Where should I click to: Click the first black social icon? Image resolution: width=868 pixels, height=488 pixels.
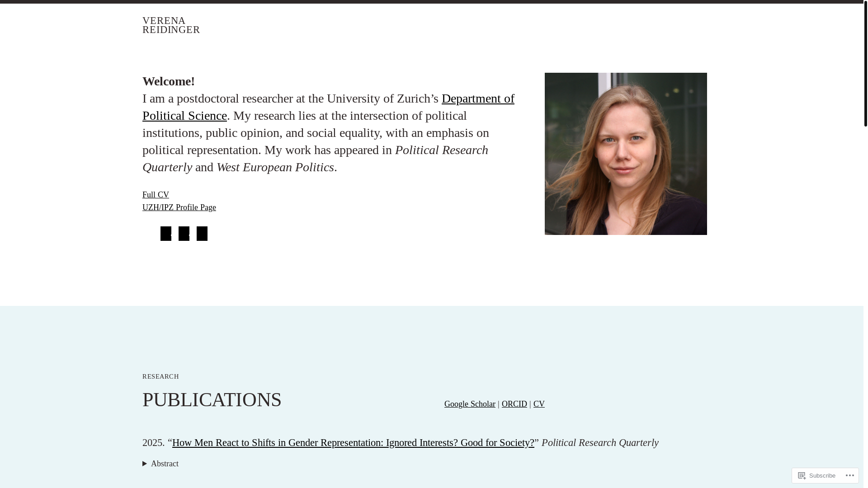point(166,234)
